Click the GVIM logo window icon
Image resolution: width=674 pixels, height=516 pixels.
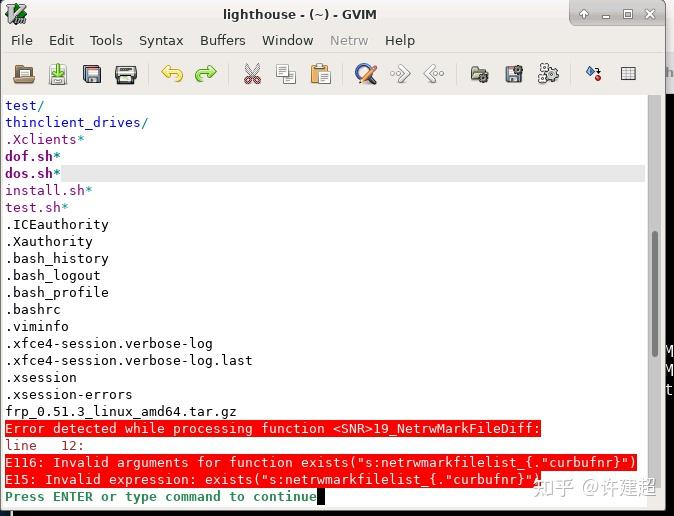16,14
